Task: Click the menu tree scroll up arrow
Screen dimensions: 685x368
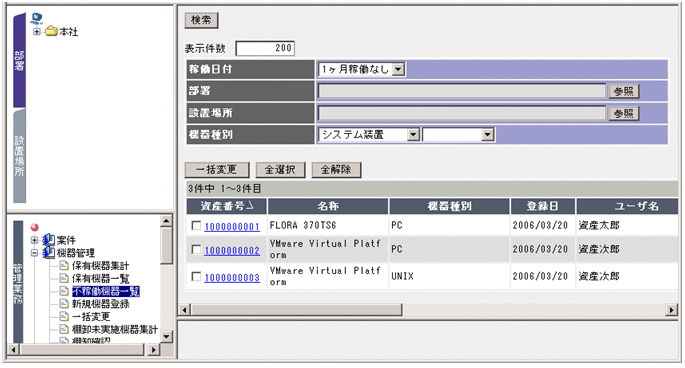Action: 166,221
